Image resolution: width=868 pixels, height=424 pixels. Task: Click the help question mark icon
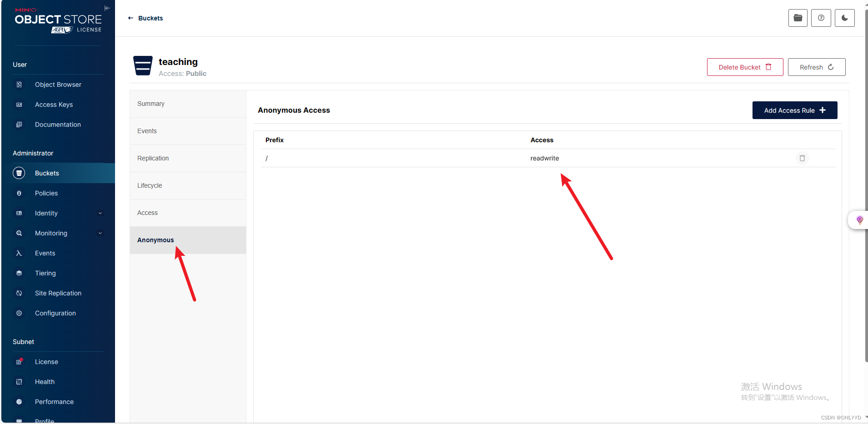point(821,18)
